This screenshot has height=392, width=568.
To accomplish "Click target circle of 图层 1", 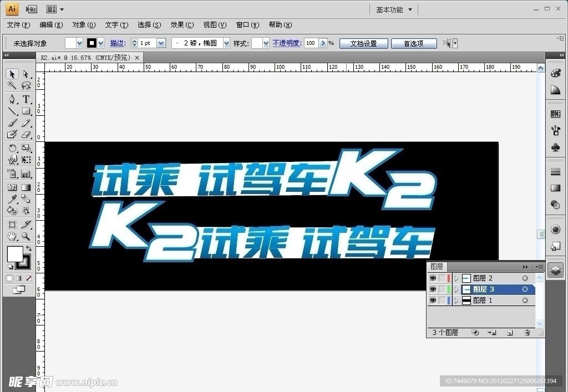I will click(x=525, y=301).
